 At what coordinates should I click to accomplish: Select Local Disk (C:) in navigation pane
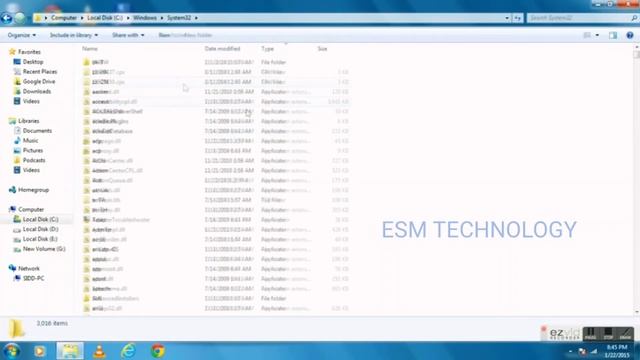point(40,219)
